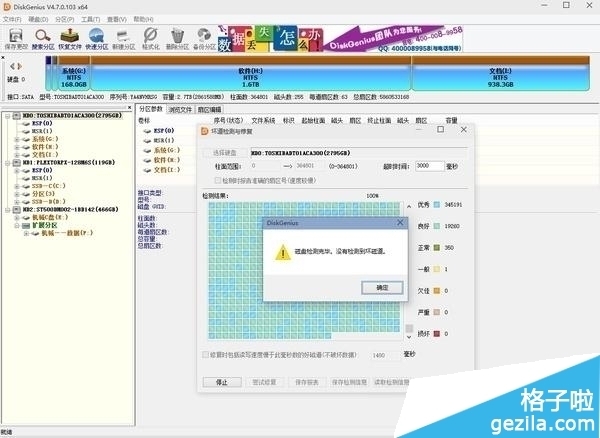600x438 pixels.
Task: Click the 保存检测信息 button
Action: click(349, 382)
